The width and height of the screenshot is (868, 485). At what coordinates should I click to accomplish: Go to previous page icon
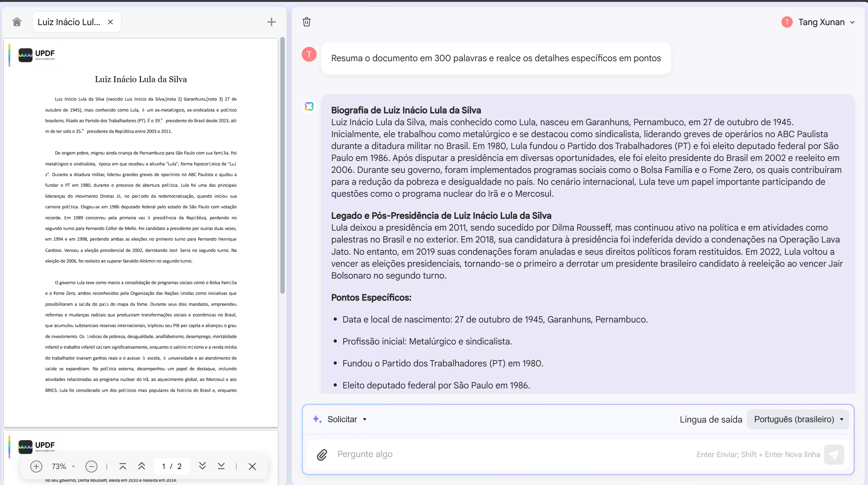click(x=141, y=466)
